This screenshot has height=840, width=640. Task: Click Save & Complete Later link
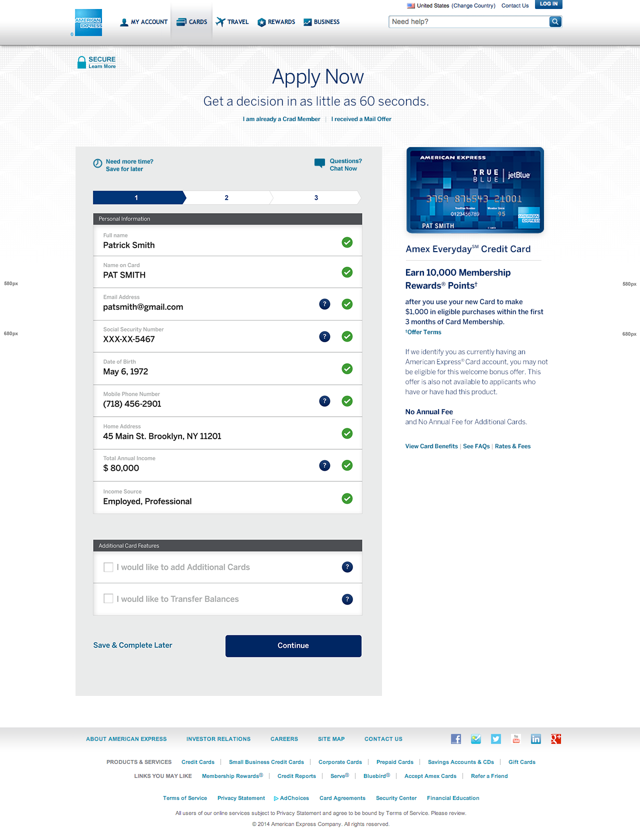click(132, 645)
